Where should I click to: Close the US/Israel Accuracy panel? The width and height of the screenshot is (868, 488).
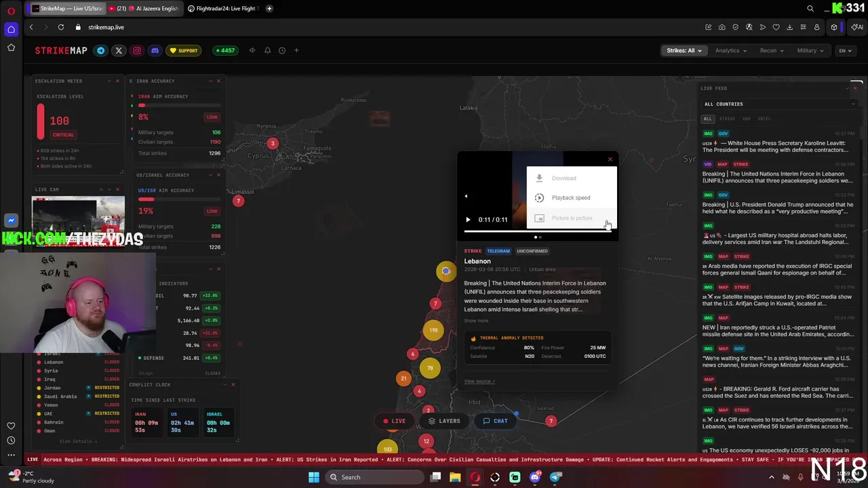click(x=218, y=175)
